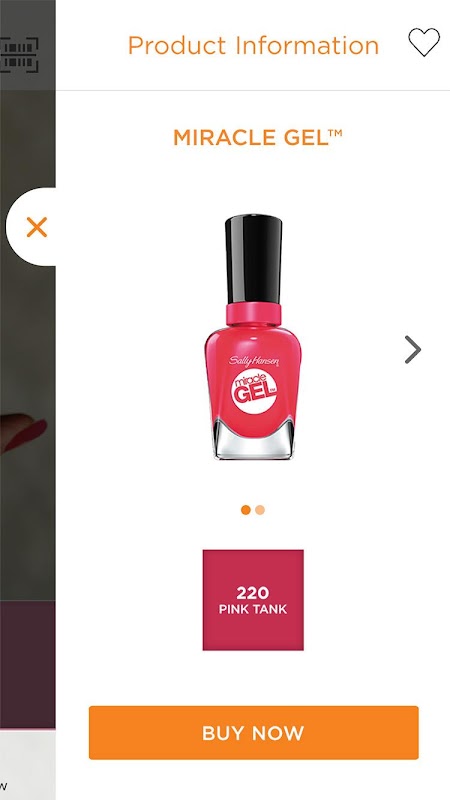
Task: Tap the dark maroon color strip behind panel
Action: (28, 664)
